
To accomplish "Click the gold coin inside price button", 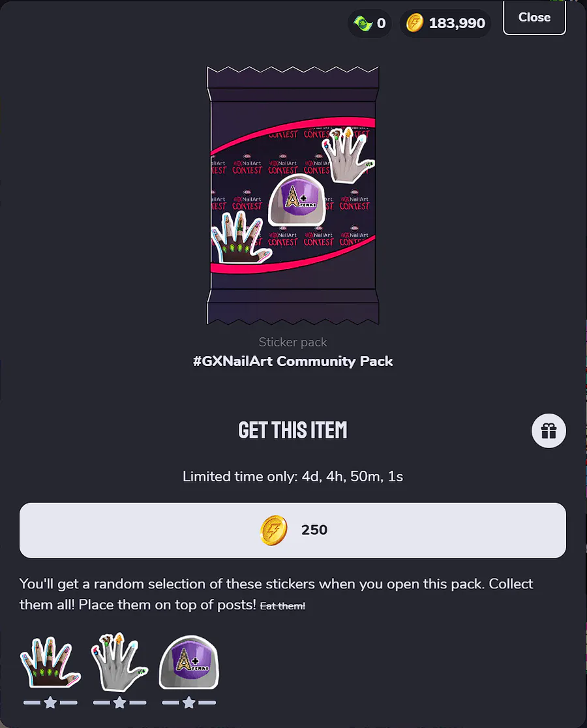I will click(274, 530).
